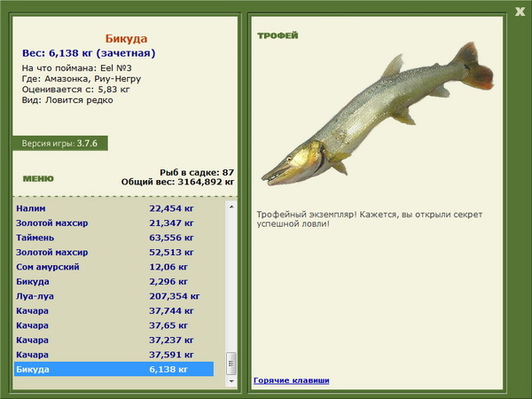Click the Вес: 6,138 кг (зачетная) text
This screenshot has height=399, width=532.
(89, 53)
